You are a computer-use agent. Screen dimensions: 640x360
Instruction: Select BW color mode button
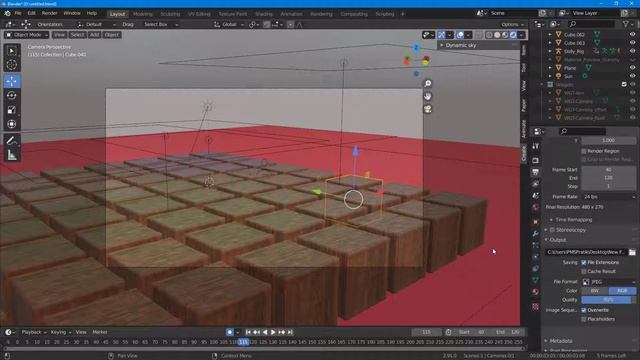(x=595, y=291)
